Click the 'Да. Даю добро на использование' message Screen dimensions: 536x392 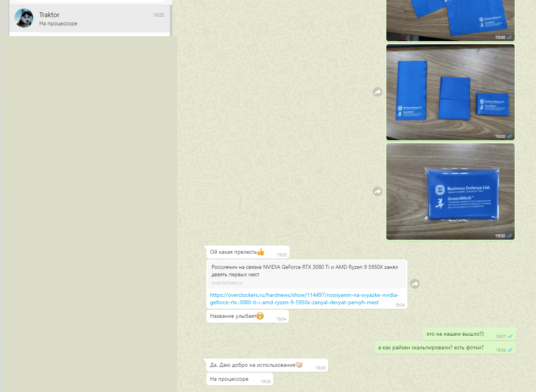(x=267, y=365)
